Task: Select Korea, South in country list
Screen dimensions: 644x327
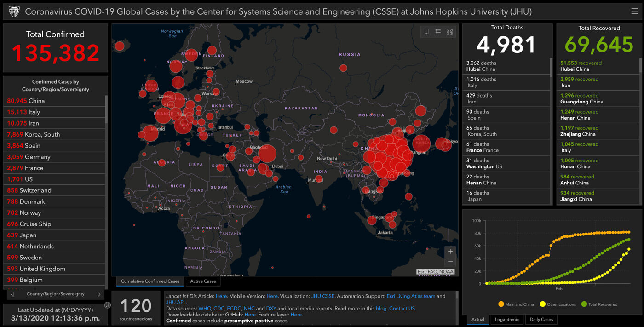Action: pos(55,134)
